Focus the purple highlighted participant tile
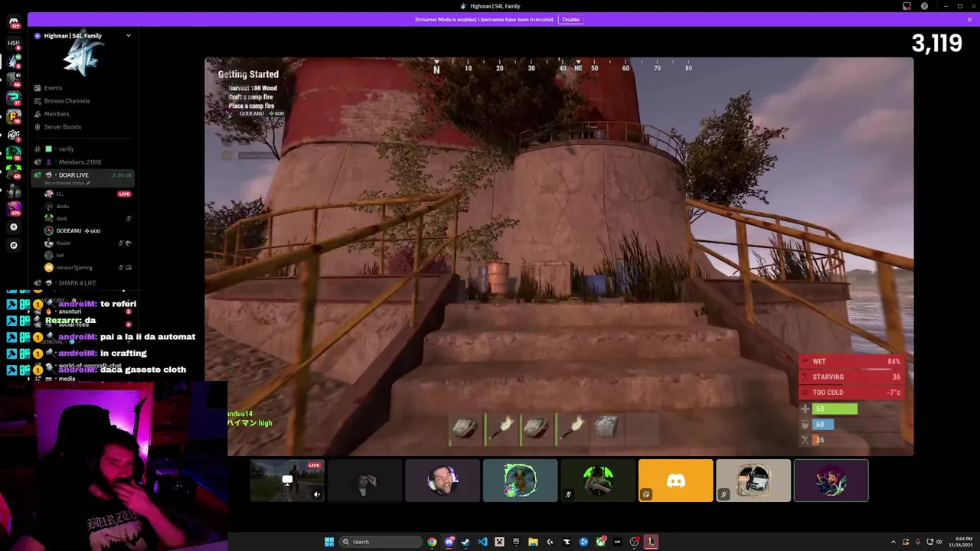Viewport: 980px width, 551px height. coord(831,481)
